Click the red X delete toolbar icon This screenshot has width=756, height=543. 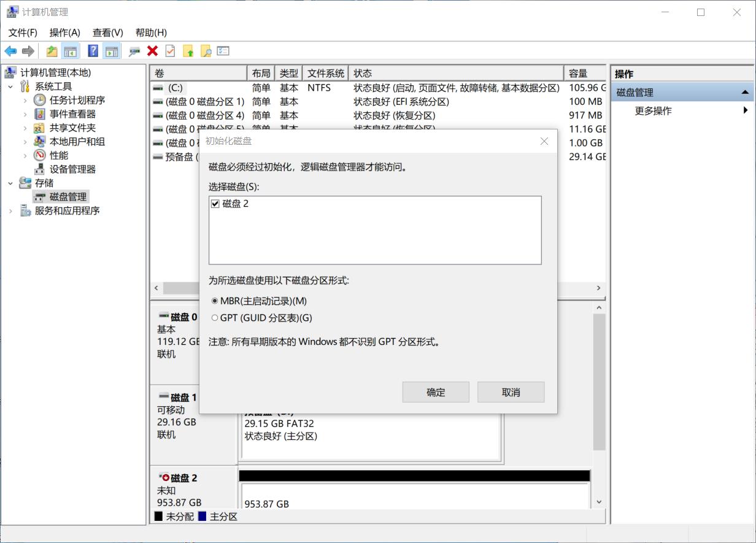[x=152, y=51]
